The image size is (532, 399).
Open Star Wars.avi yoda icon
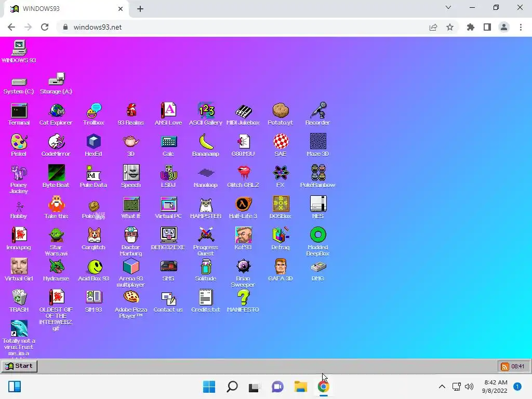tap(56, 242)
